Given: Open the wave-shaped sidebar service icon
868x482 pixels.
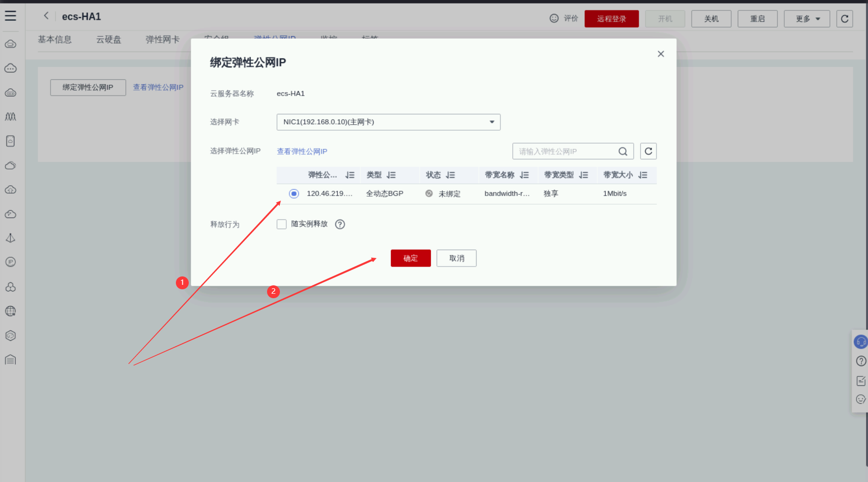Looking at the screenshot, I should click(10, 117).
